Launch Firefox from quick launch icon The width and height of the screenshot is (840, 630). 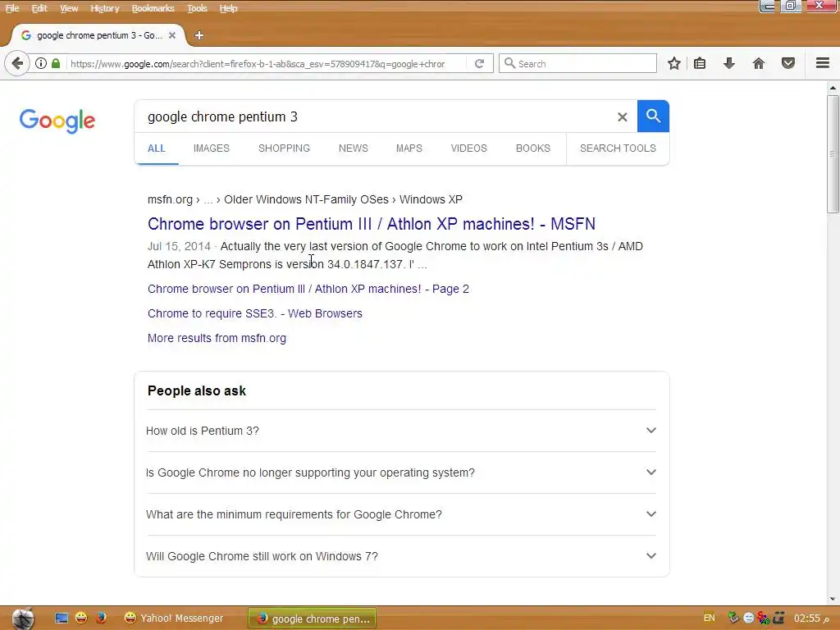tap(101, 619)
